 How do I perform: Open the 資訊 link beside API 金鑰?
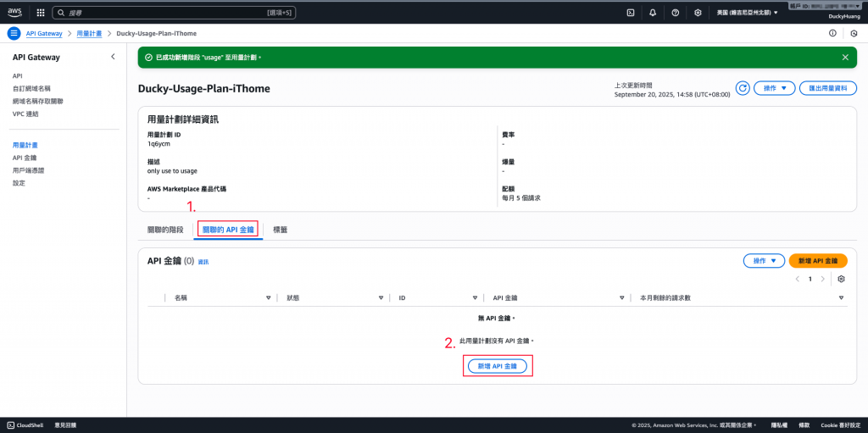coord(203,262)
